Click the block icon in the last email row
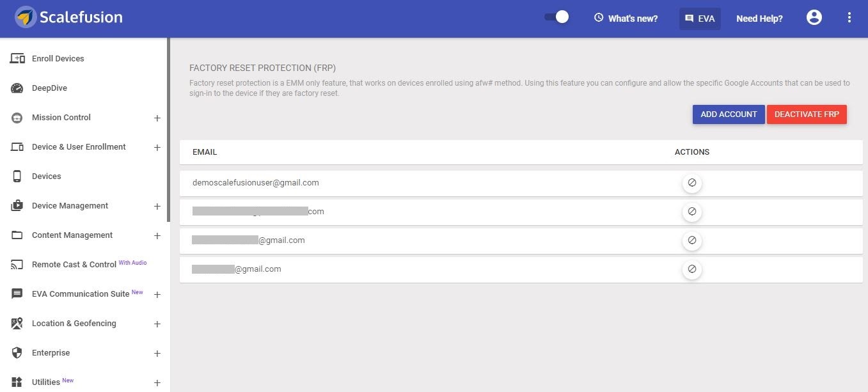Viewport: 868px width, 392px height. coord(691,270)
